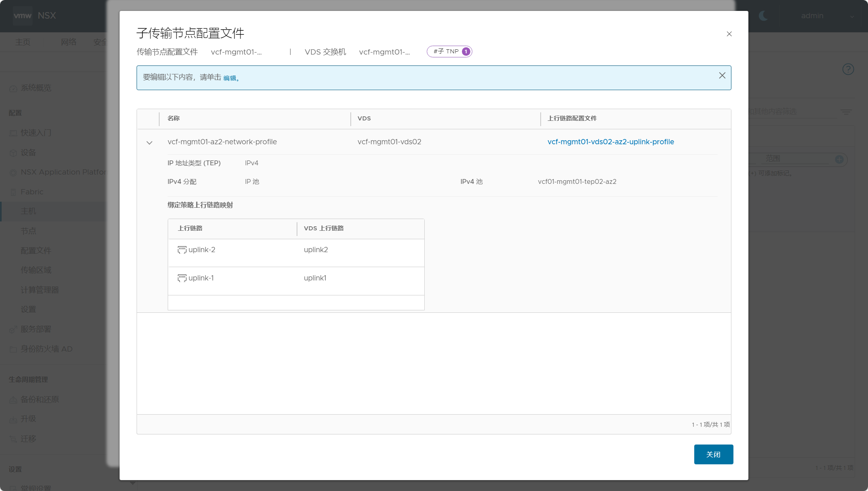Collapse the vcf-mgmt01-az2-network-profile row

(x=149, y=143)
